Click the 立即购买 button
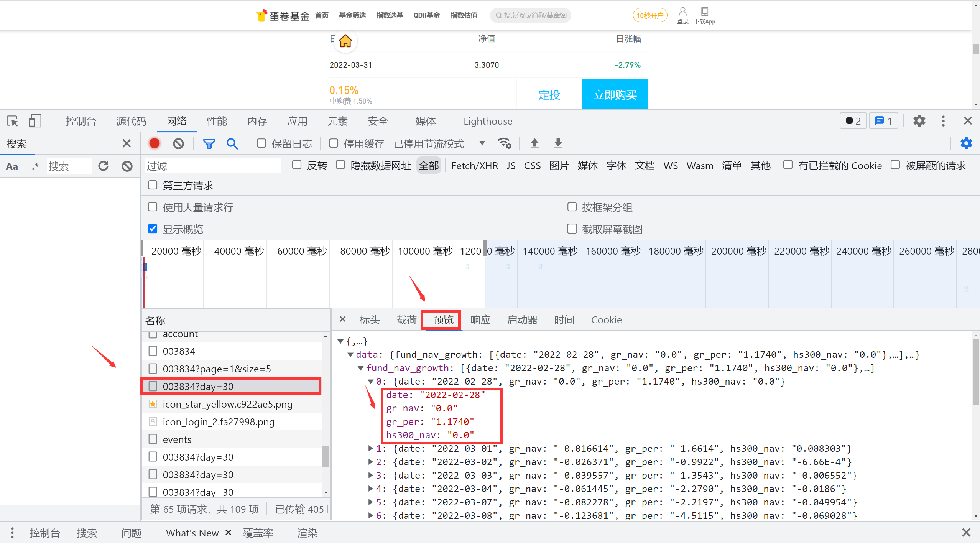 tap(615, 95)
